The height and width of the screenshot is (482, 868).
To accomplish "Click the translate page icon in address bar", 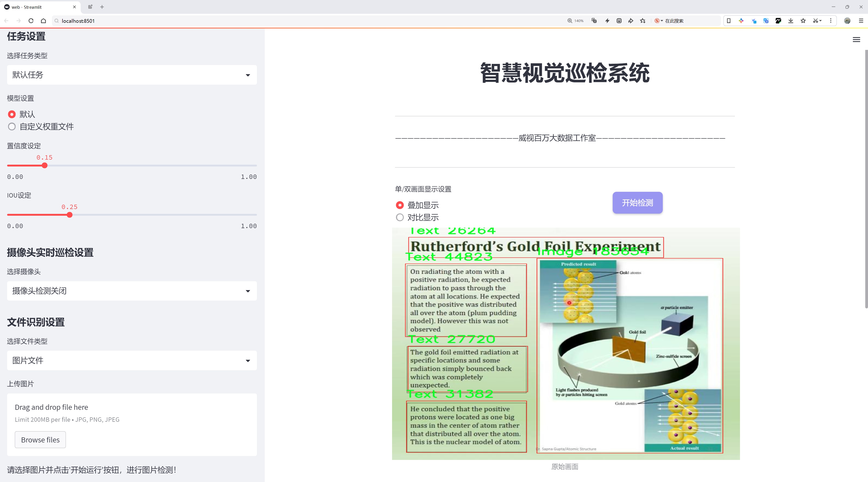I will (x=594, y=20).
